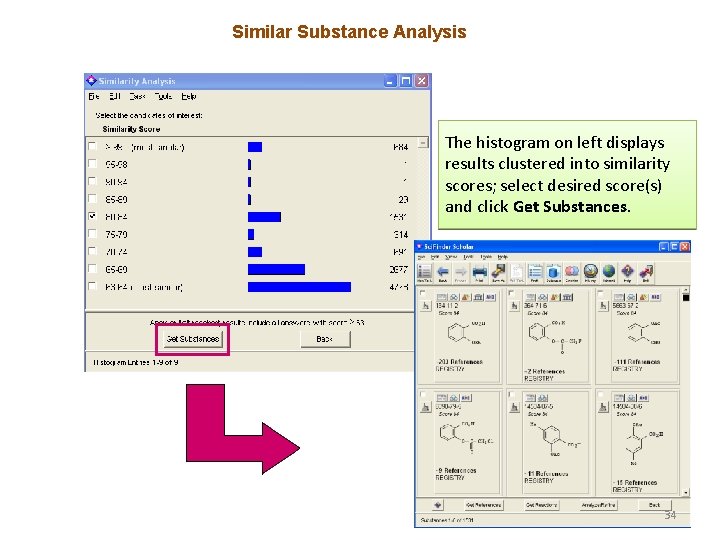Screen dimensions: 720x540
Task: Open Task menu in Similarity Analysis window
Action: point(137,96)
